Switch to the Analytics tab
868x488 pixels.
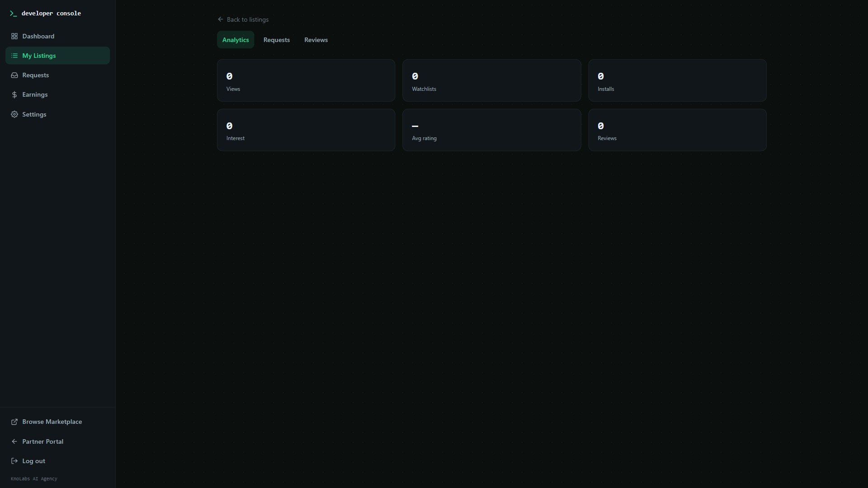point(236,40)
